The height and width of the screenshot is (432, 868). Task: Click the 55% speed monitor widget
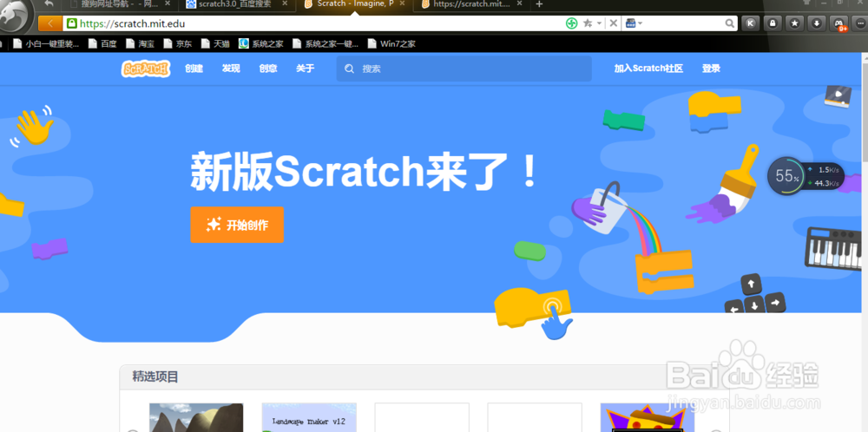pyautogui.click(x=806, y=176)
